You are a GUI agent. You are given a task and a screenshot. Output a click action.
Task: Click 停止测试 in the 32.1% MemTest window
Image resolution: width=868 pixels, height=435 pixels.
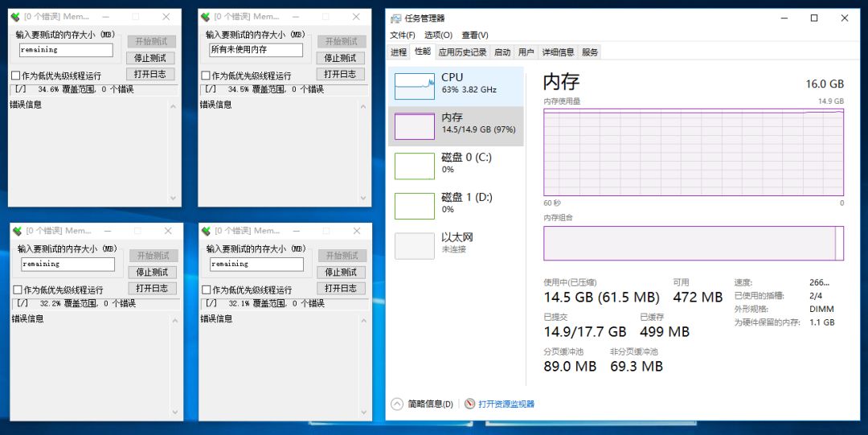(x=341, y=272)
